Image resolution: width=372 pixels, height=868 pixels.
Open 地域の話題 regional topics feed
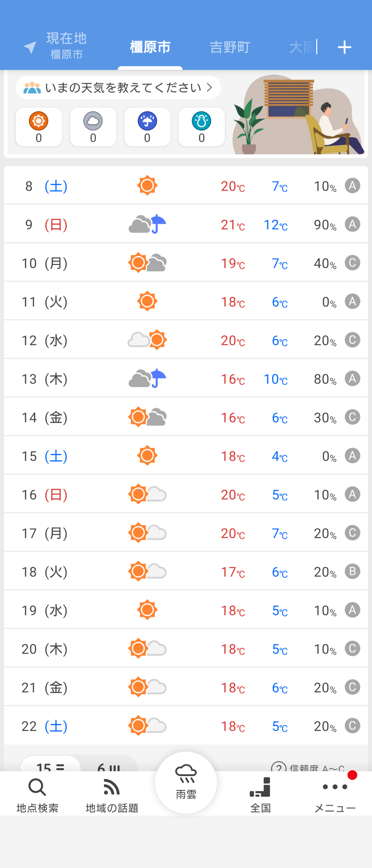pos(112,795)
